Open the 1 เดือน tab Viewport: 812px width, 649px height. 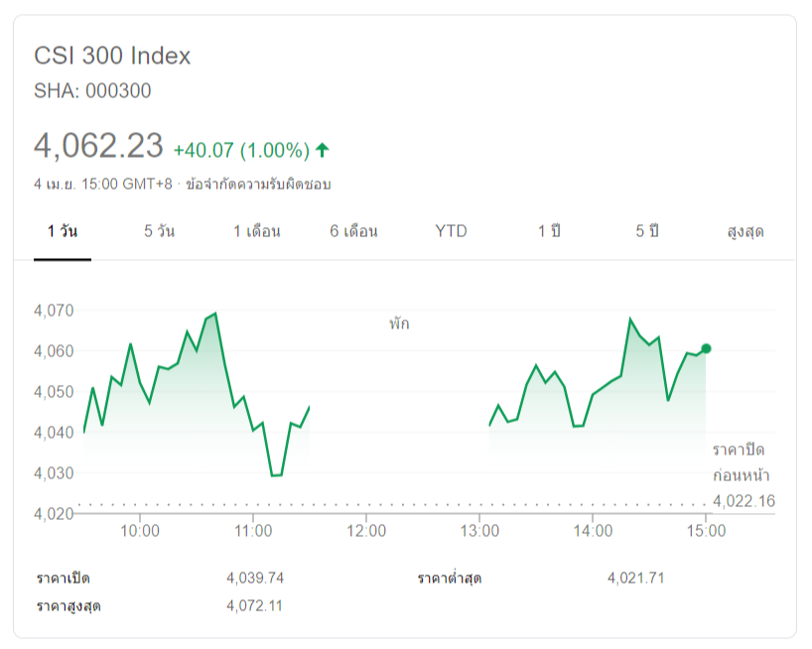tap(257, 231)
